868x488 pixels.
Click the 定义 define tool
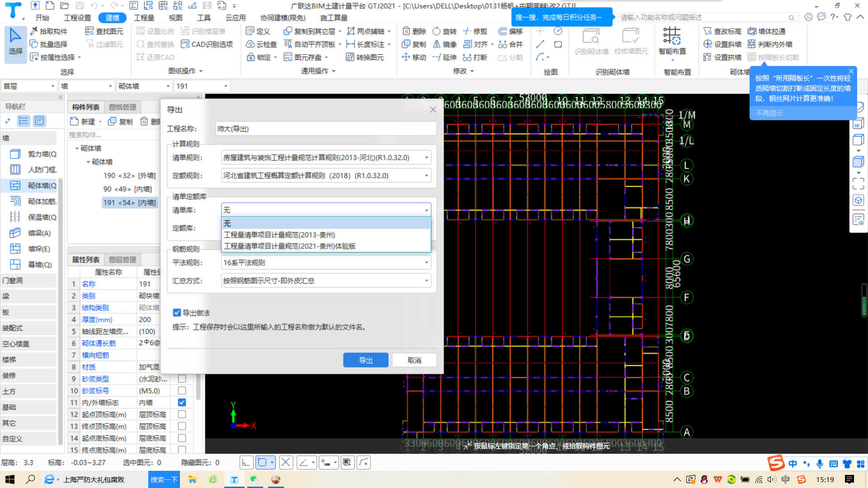258,31
